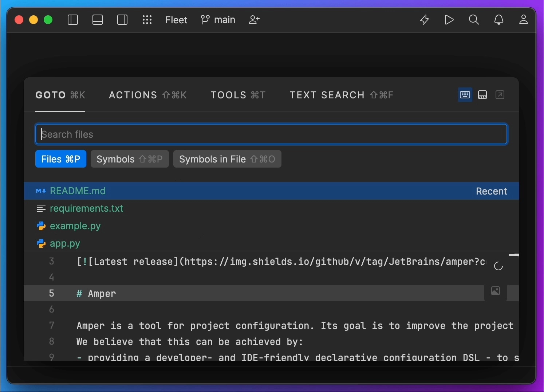This screenshot has width=544, height=392.
Task: Switch to the TOOLS tab
Action: 238,95
